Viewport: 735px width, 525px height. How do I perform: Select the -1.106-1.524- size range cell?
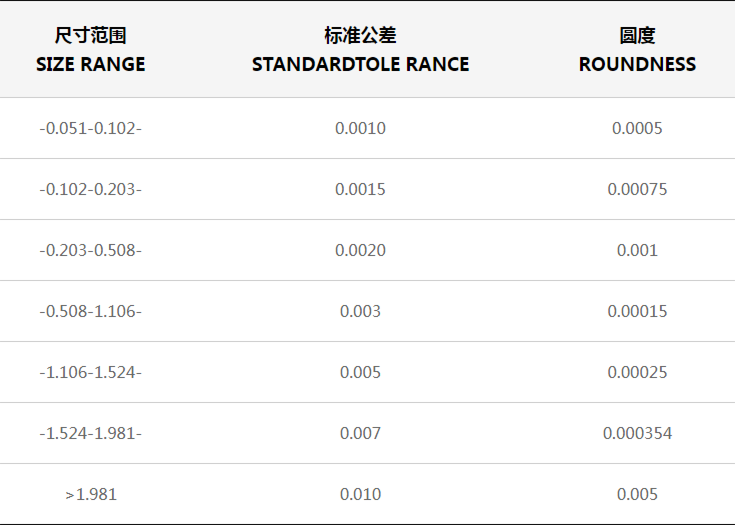point(90,372)
